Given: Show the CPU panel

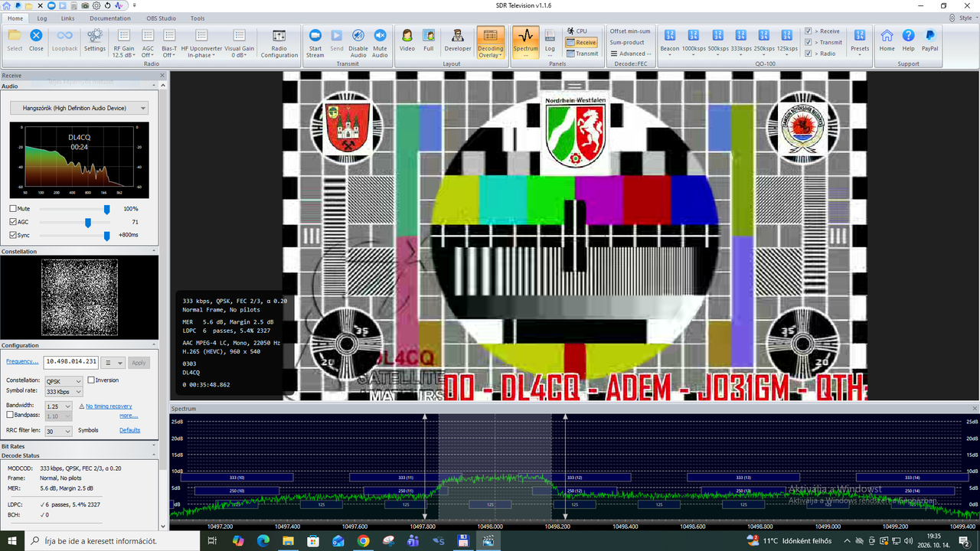Looking at the screenshot, I should pyautogui.click(x=578, y=31).
